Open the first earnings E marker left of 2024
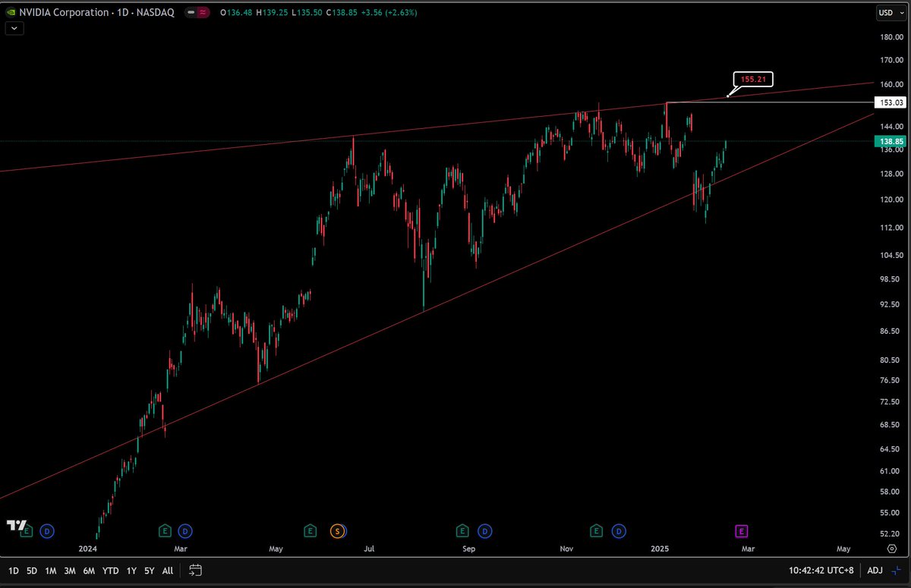911x588 pixels. (x=27, y=530)
